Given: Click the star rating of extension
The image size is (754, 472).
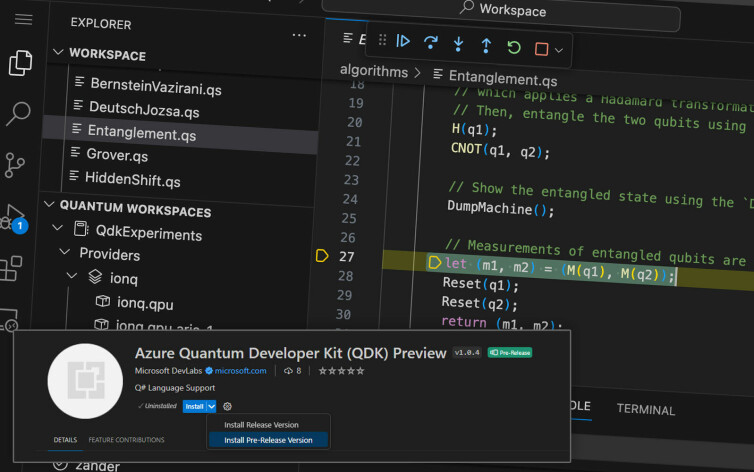Looking at the screenshot, I should [341, 371].
